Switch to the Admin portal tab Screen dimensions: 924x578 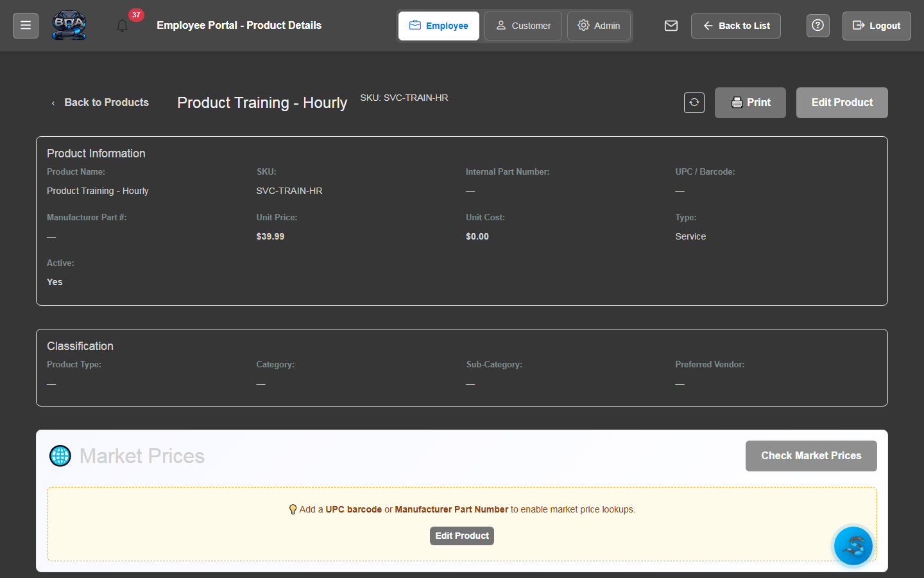[599, 26]
